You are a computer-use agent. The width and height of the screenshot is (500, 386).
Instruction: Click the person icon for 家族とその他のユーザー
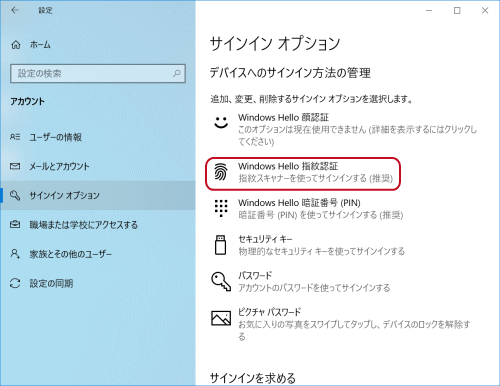point(15,254)
